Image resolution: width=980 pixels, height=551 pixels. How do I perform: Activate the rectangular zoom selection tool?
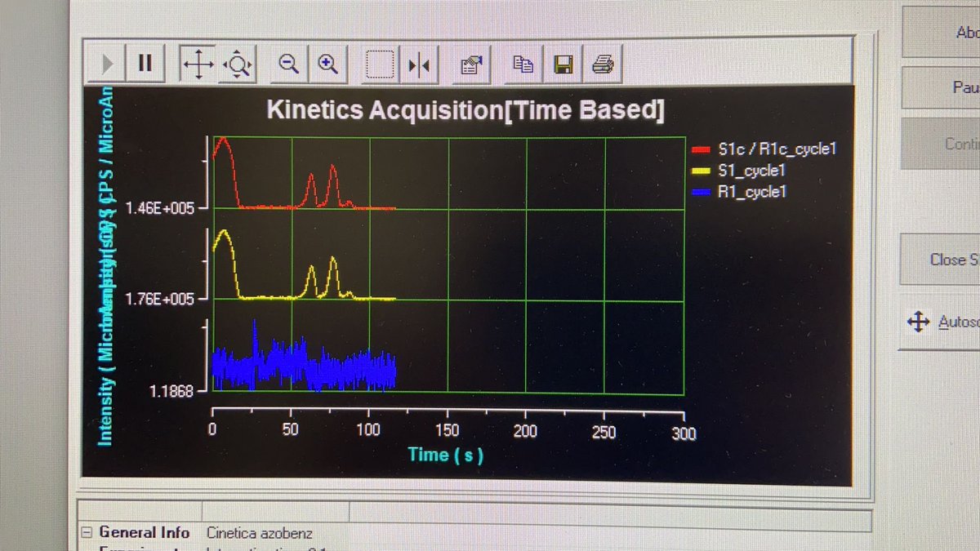(x=379, y=63)
